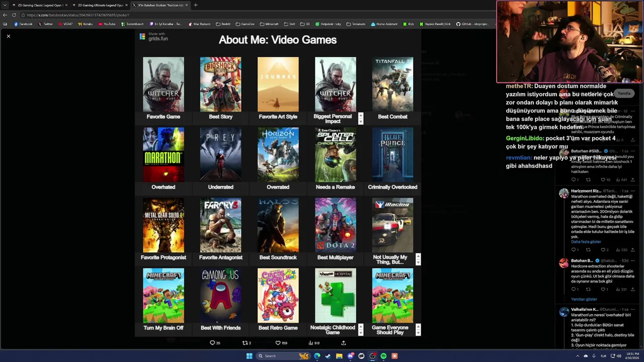Open the Facebook bookmark
This screenshot has width=644, height=362.
coord(23,24)
